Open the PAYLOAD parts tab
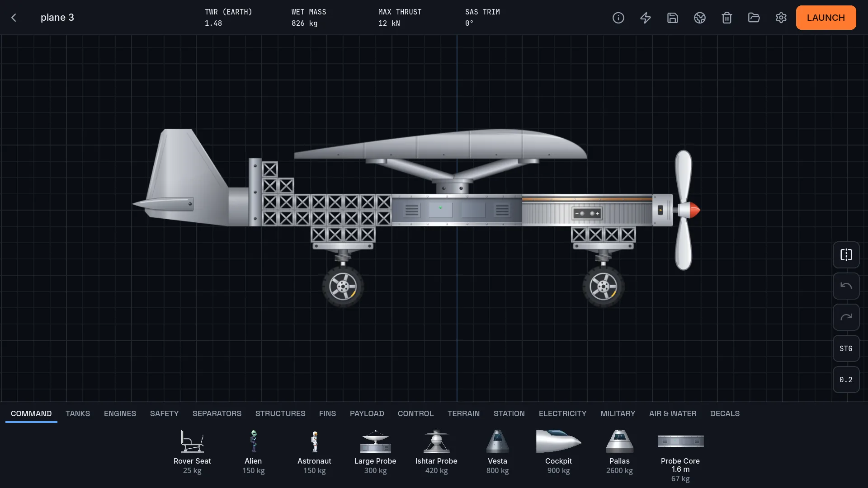The height and width of the screenshot is (488, 868). coord(367,413)
